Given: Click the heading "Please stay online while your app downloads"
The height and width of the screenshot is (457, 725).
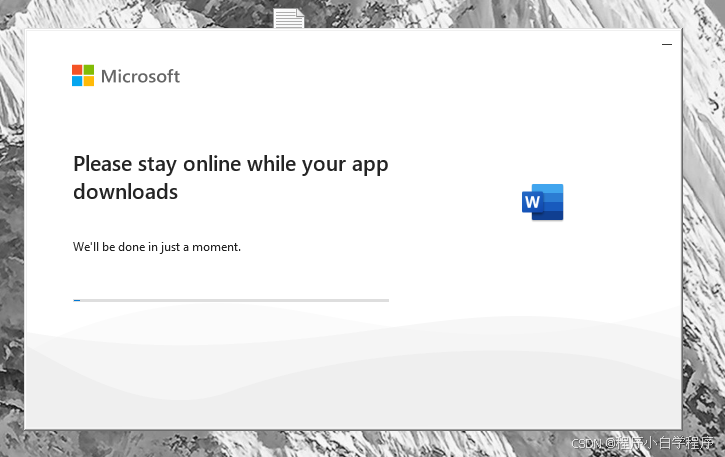Looking at the screenshot, I should [231, 178].
